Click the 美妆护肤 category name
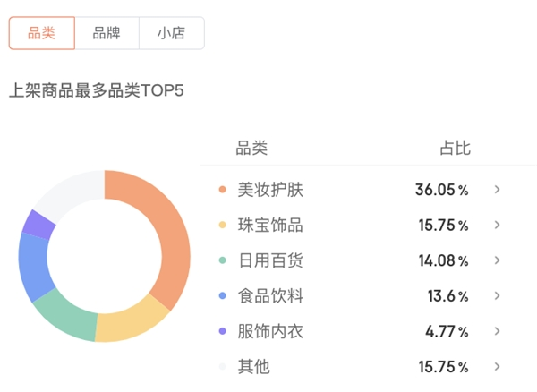The width and height of the screenshot is (537, 392). [x=270, y=190]
